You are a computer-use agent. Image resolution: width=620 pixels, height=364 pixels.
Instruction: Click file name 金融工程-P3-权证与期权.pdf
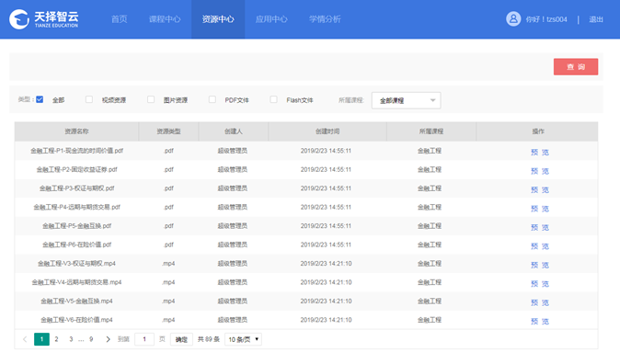pos(76,188)
